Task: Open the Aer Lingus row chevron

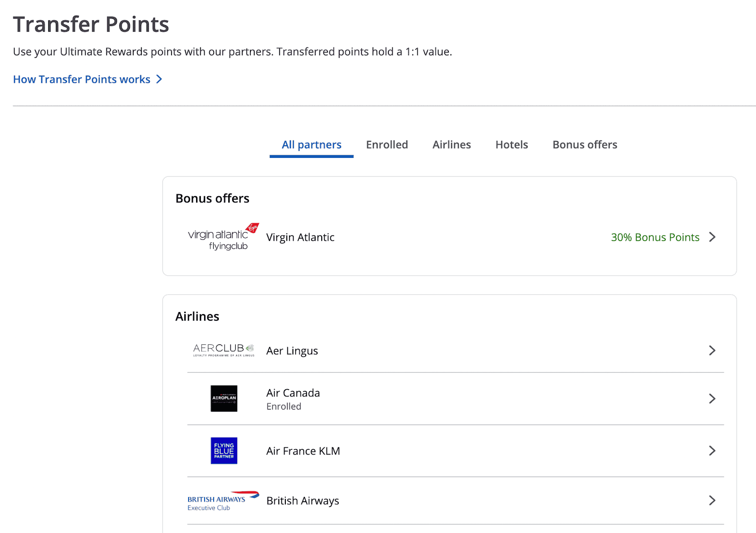Action: pyautogui.click(x=712, y=350)
